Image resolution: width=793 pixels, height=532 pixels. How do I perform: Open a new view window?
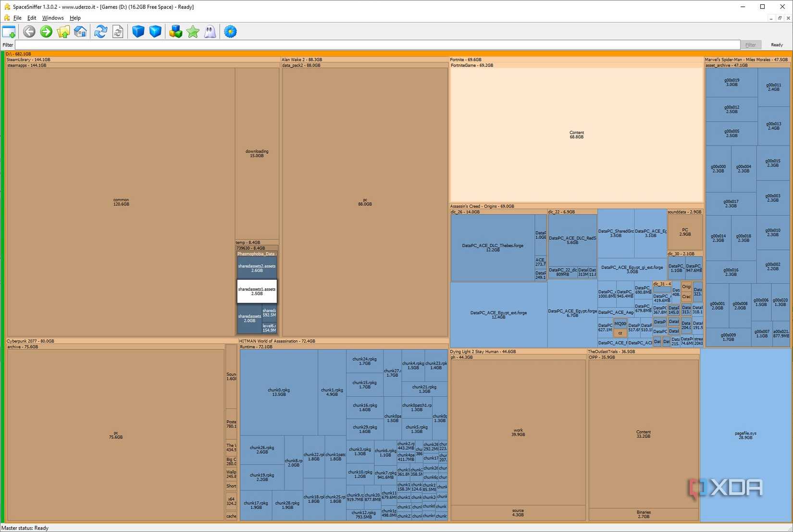[x=9, y=32]
